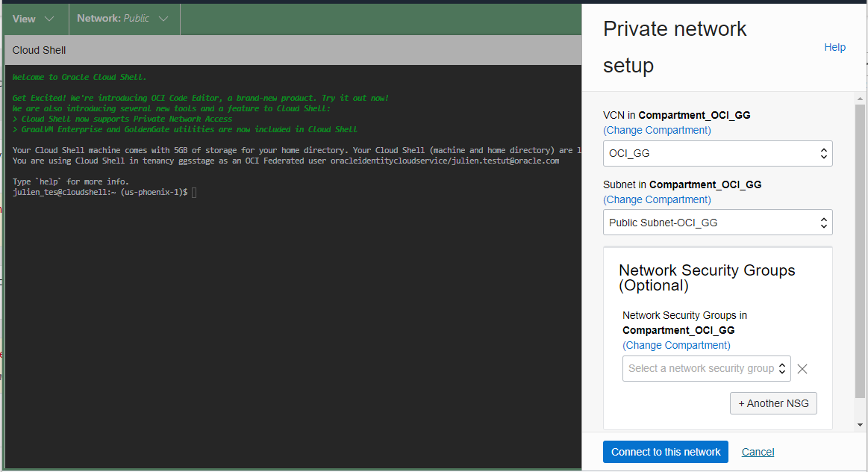Open Help from the setup panel
Screen dimensions: 868x472
834,46
